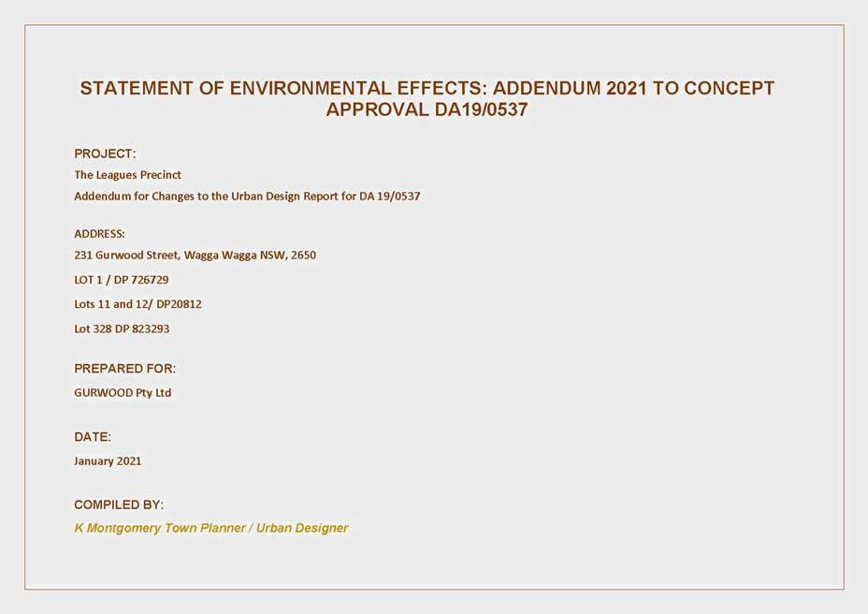Viewport: 868px width, 614px height.
Task: Click the date 'January 2021'
Action: pyautogui.click(x=108, y=461)
